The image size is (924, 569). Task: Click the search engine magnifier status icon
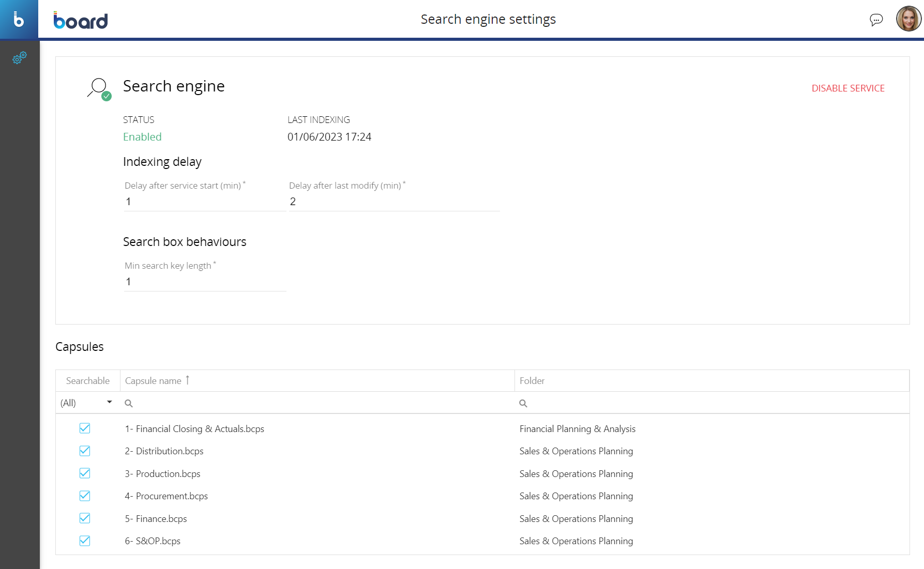pos(99,88)
